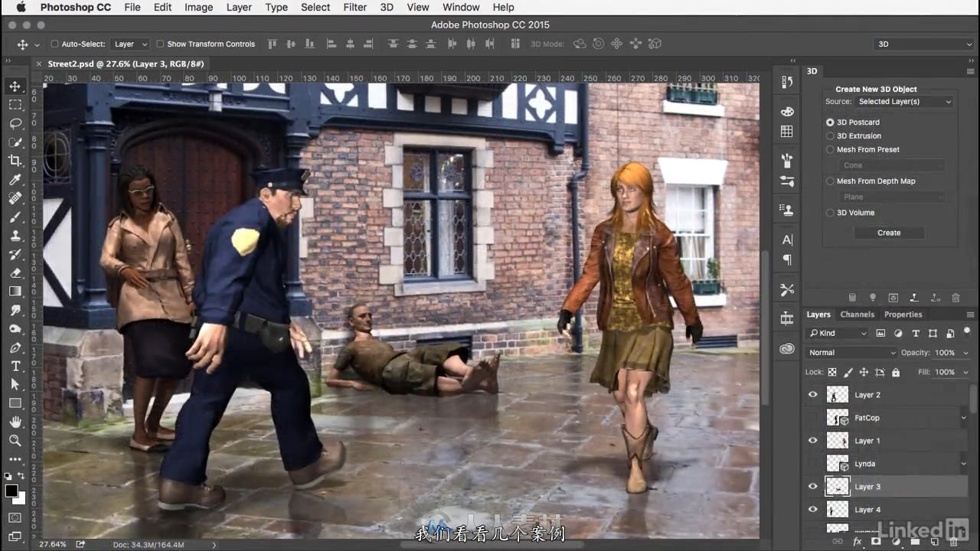Choose the Pen tool
Image resolution: width=980 pixels, height=551 pixels.
15,347
